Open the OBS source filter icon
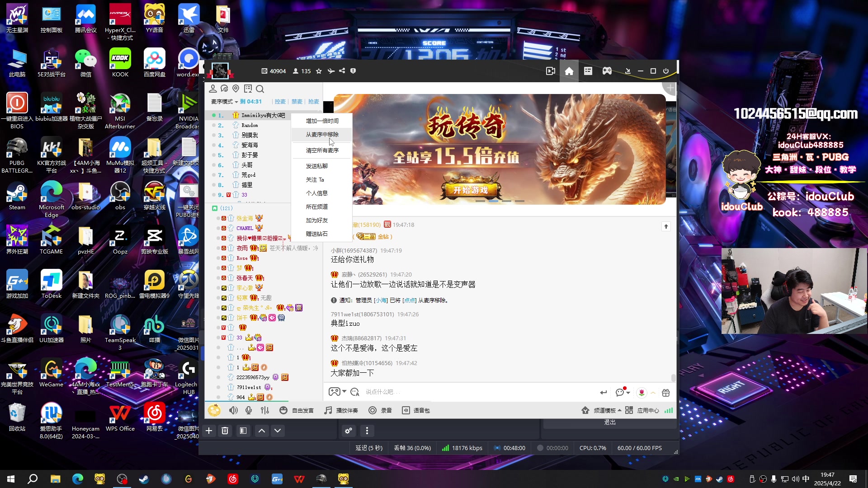Viewport: 868px width, 488px height. click(x=243, y=431)
